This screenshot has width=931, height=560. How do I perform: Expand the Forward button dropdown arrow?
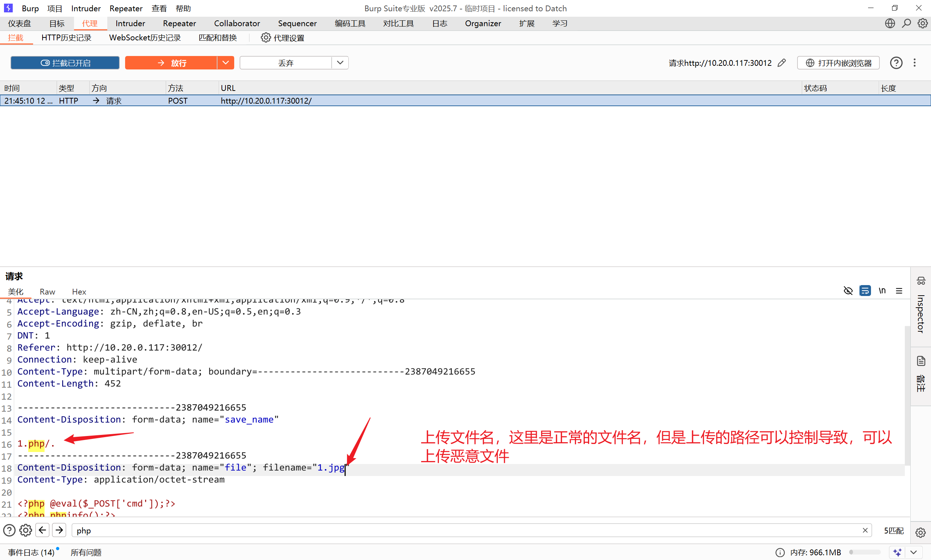pyautogui.click(x=225, y=63)
